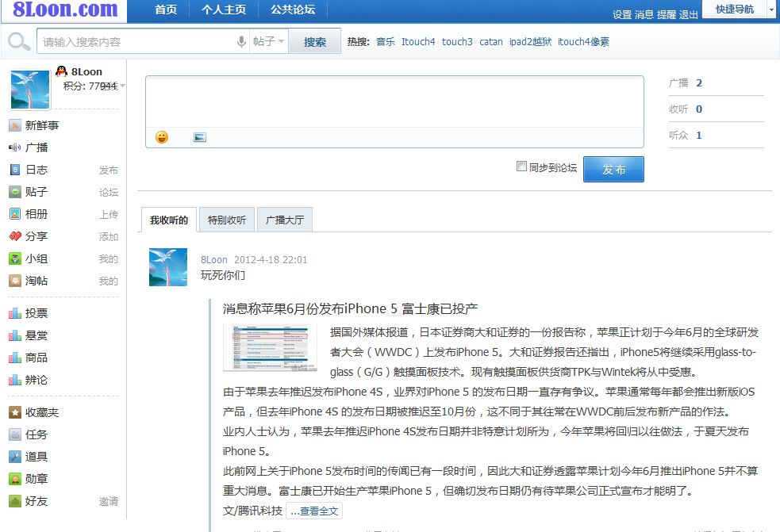Click the search text input field
Image resolution: width=780 pixels, height=532 pixels.
point(136,42)
